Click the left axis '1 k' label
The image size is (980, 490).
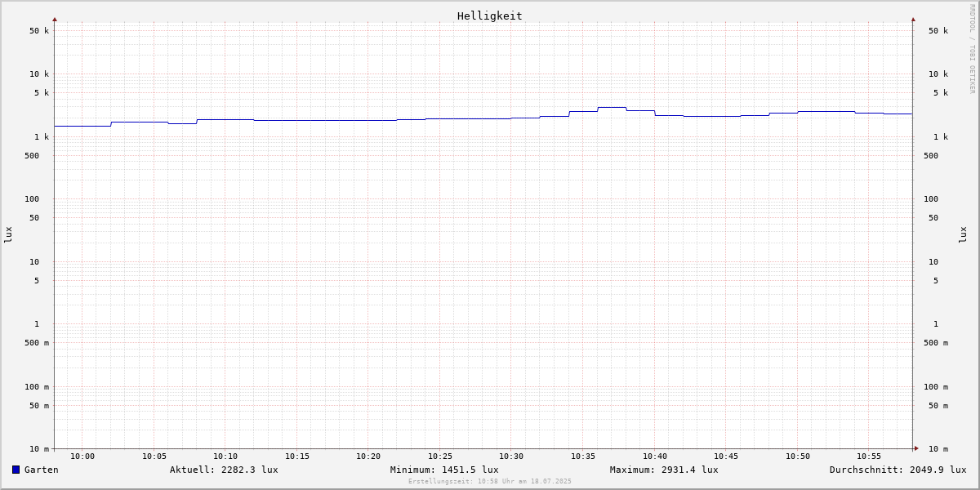(42, 137)
